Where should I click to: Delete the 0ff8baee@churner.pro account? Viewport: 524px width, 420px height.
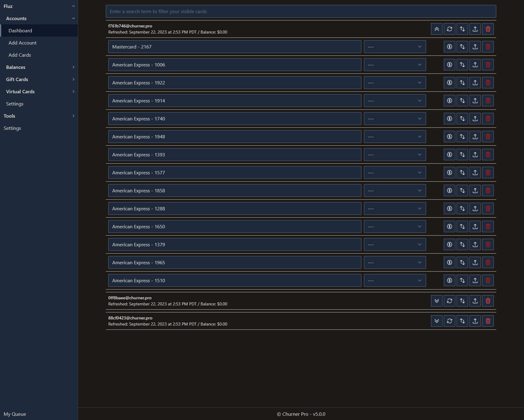488,301
